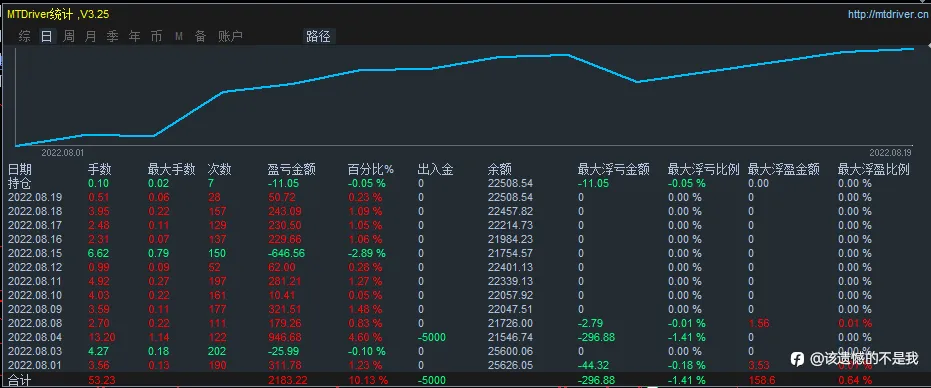Select the 日 daily tab
This screenshot has width=931, height=388.
point(46,37)
